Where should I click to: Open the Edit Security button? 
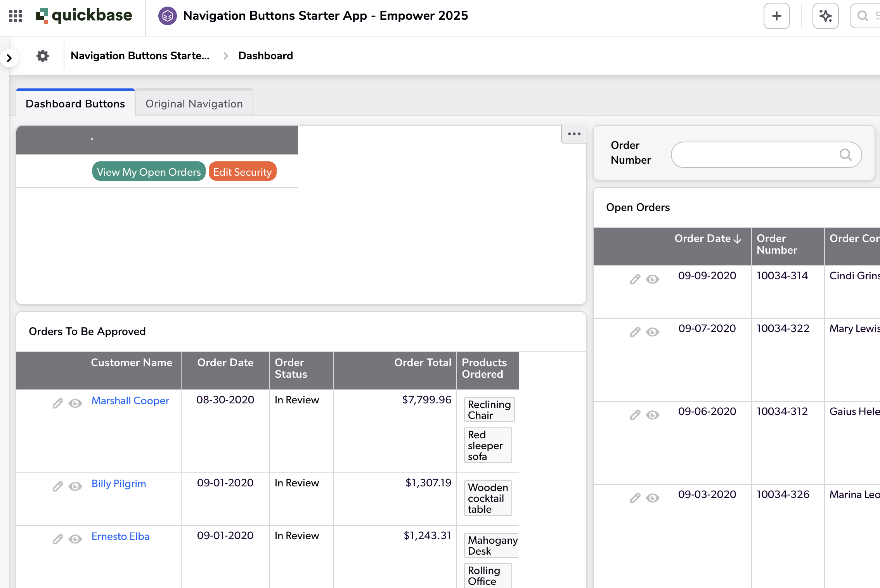point(243,171)
